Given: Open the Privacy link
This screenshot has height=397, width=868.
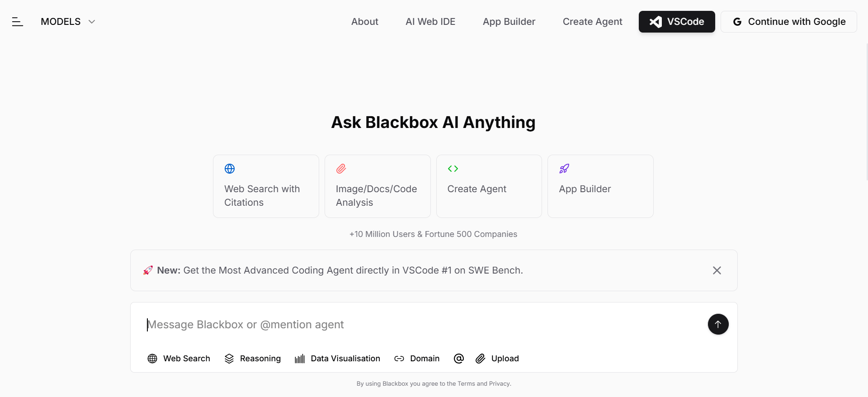Looking at the screenshot, I should [x=499, y=383].
